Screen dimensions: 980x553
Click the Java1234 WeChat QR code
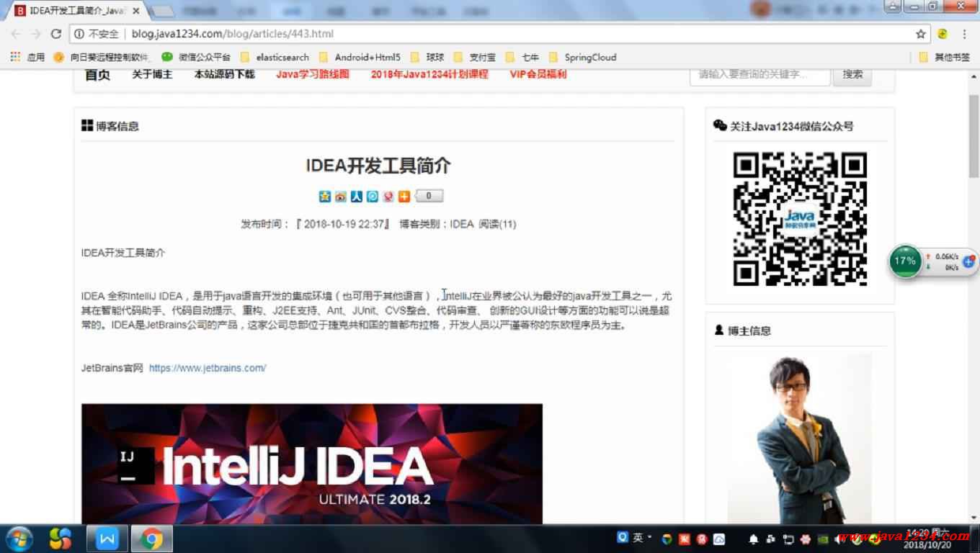click(x=800, y=218)
